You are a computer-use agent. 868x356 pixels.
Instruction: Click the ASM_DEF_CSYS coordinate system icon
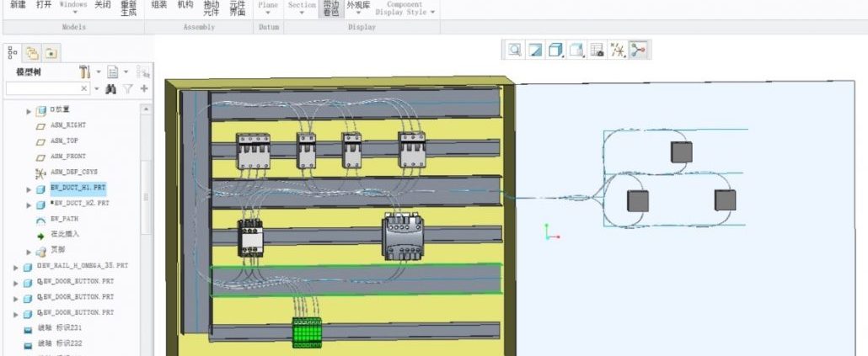coord(40,173)
